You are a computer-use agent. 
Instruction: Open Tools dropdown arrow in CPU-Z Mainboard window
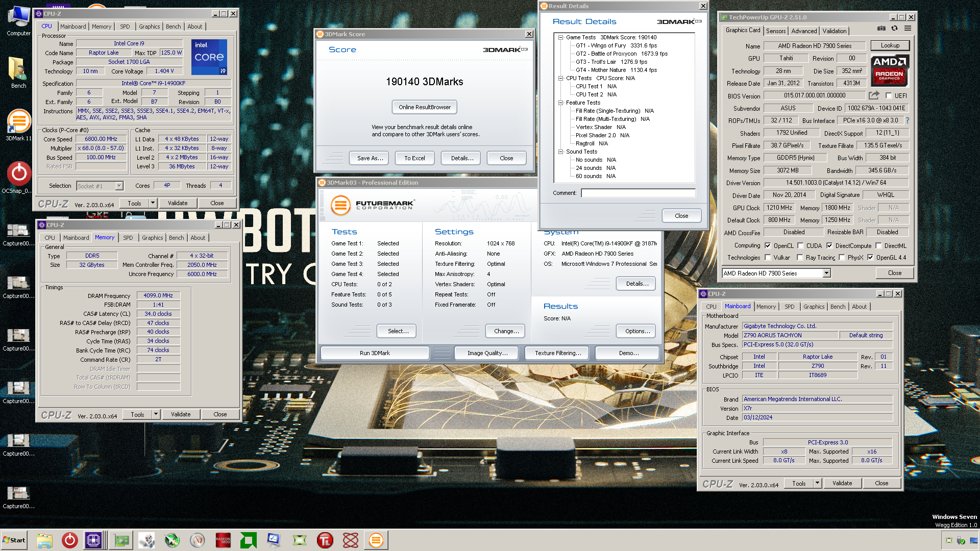pyautogui.click(x=817, y=483)
